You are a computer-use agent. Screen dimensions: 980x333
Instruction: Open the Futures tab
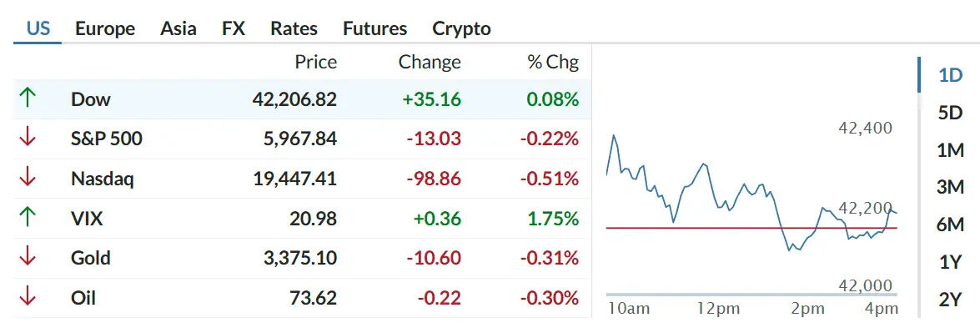tap(375, 28)
